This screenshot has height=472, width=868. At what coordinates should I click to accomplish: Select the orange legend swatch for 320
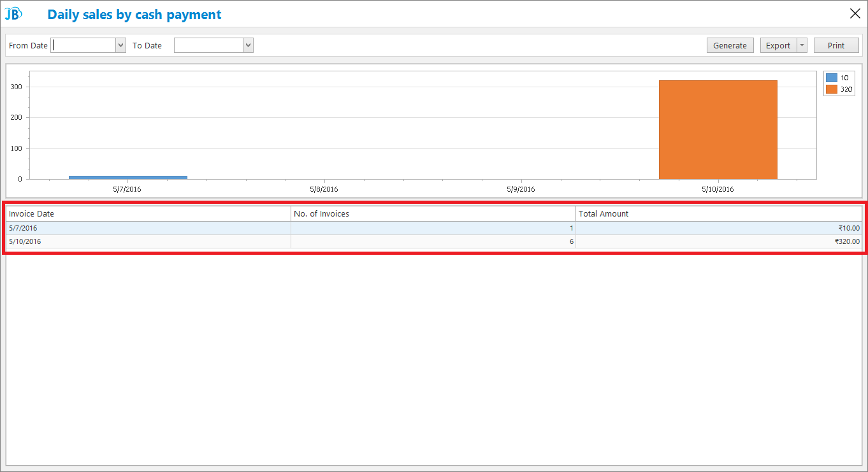832,89
